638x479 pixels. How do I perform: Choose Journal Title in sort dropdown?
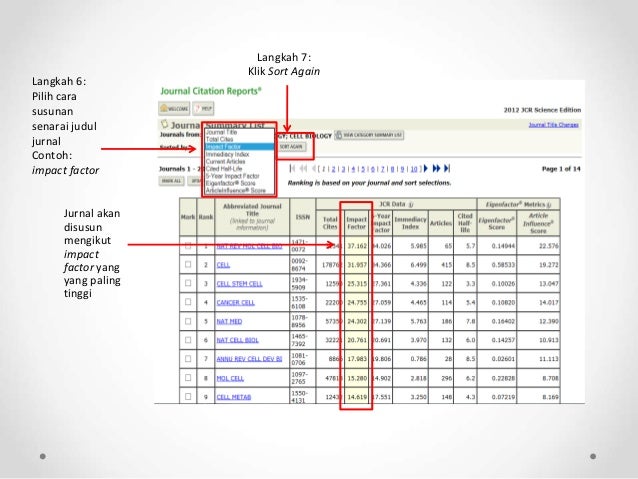[239, 132]
